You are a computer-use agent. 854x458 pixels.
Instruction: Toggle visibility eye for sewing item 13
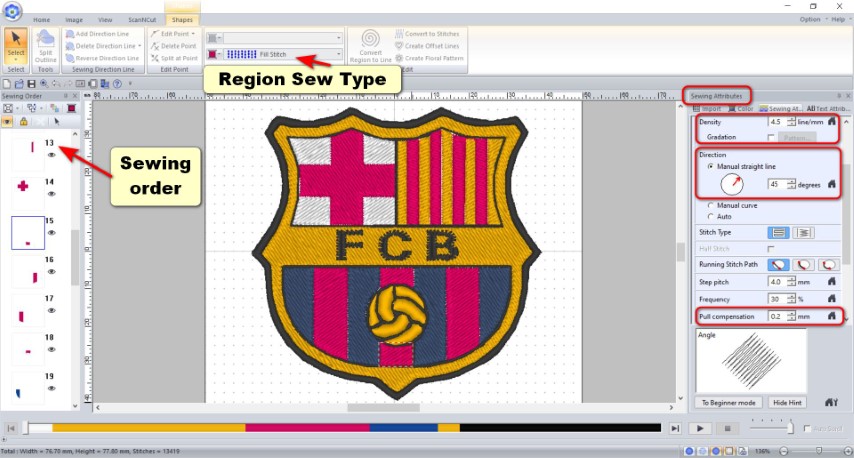coord(52,155)
